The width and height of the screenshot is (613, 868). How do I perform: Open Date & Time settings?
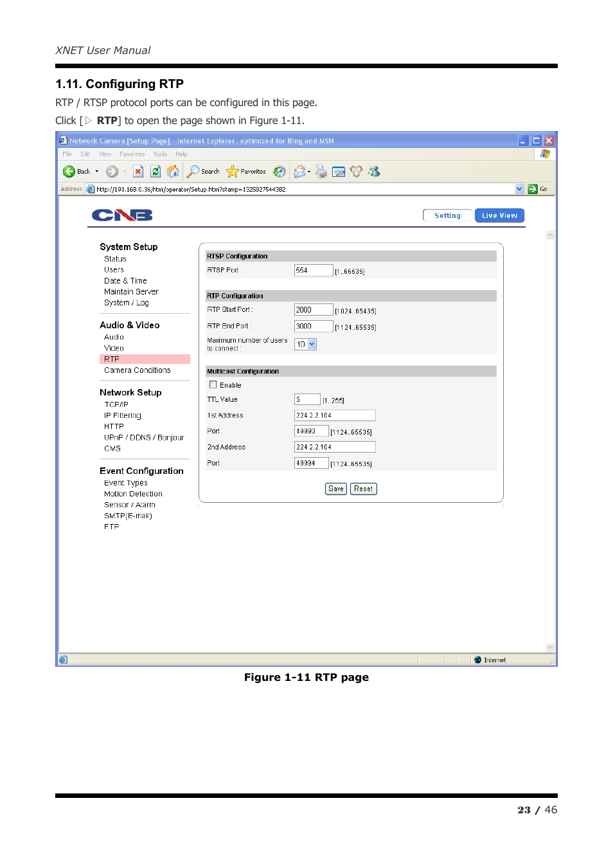[x=125, y=281]
